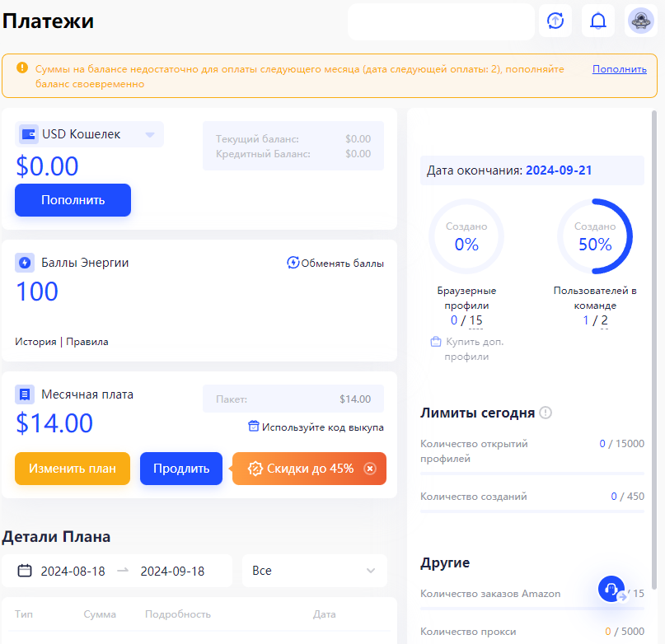Click the team users quota '1 / 2'
Screen dimensions: 665x644
point(595,320)
